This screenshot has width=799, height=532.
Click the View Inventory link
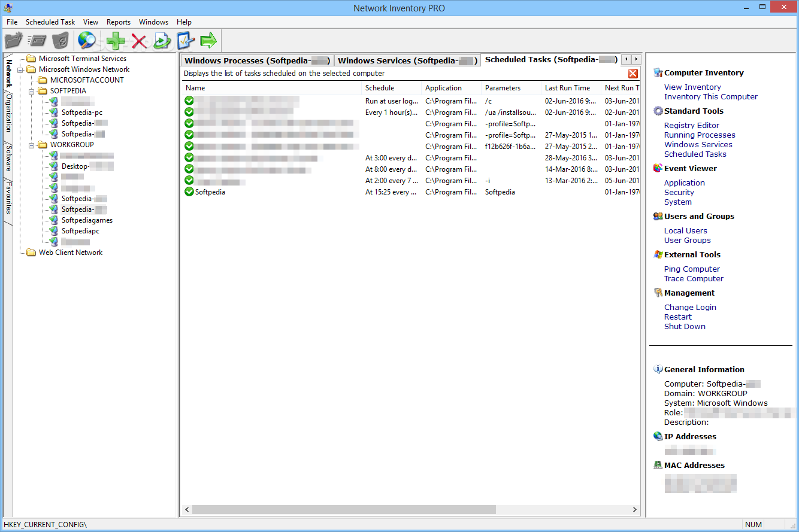(692, 87)
